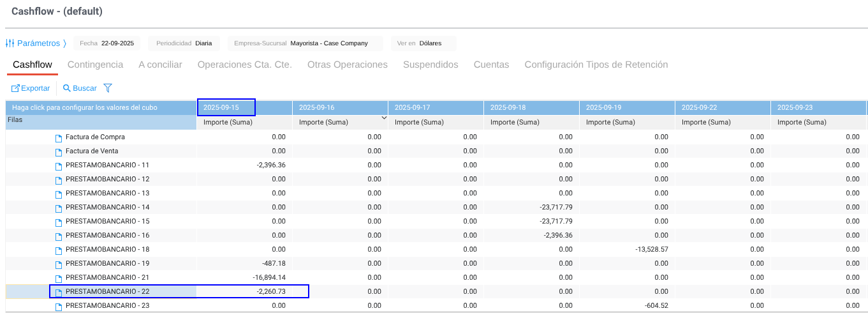The height and width of the screenshot is (313, 868).
Task: Click document icon for PRESTAMOBANCARIO - 18
Action: tap(59, 250)
